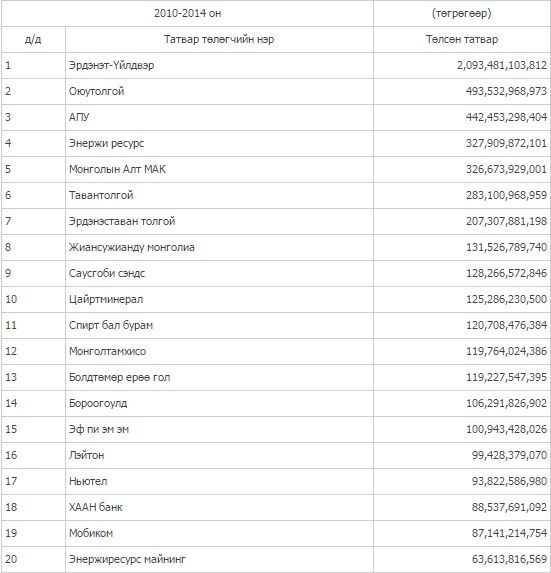
Task: Click the Тавантолгой name cell
Action: [219, 195]
